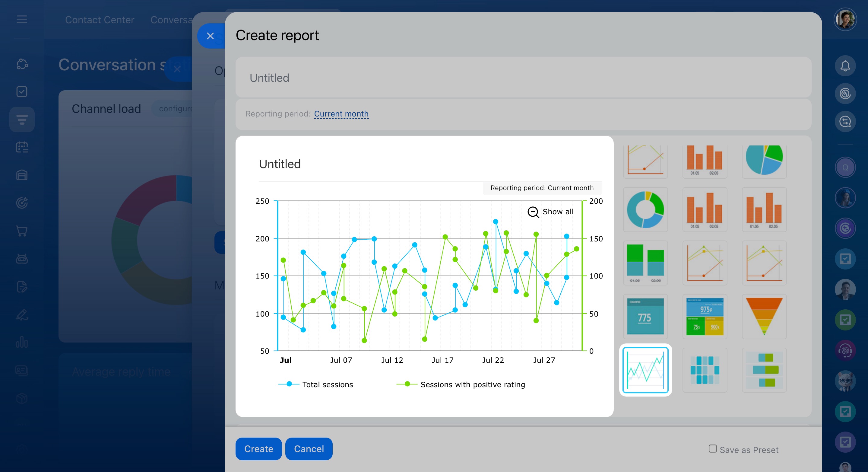
Task: Click the Show all zoom-out icon
Action: click(x=533, y=212)
